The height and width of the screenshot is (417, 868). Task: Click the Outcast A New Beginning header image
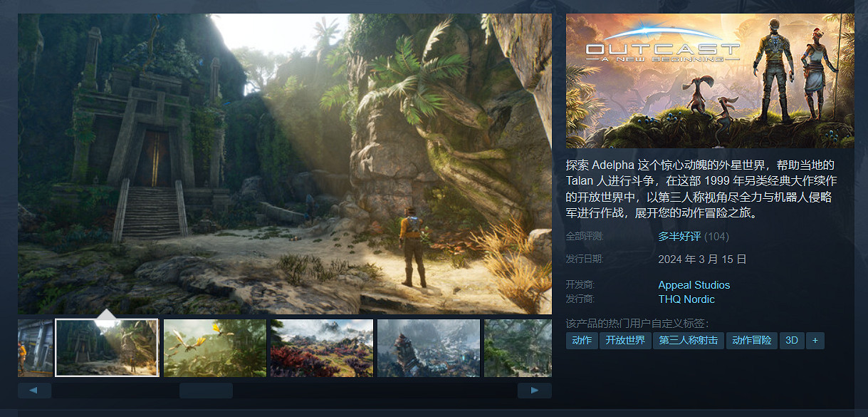tap(709, 81)
